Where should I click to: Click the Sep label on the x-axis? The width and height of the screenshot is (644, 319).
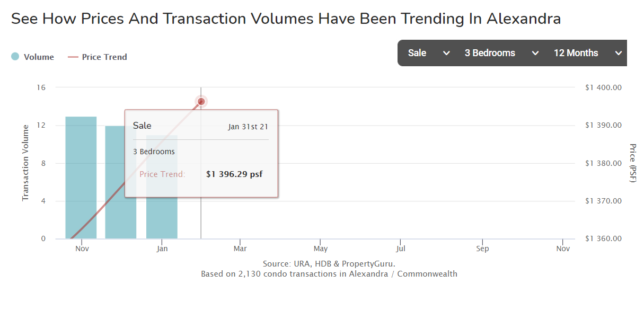482,249
